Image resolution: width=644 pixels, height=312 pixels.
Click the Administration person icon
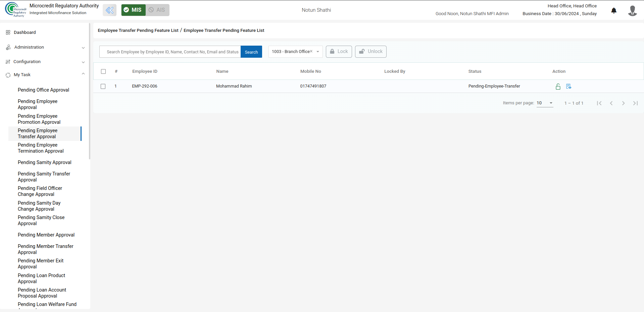(x=8, y=47)
